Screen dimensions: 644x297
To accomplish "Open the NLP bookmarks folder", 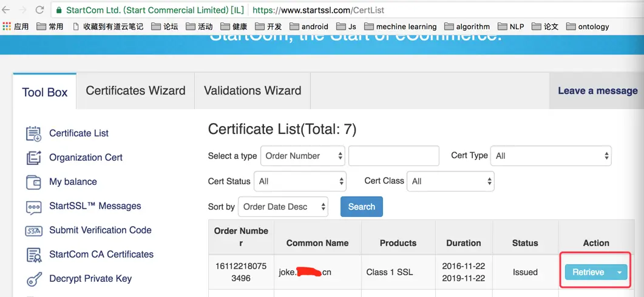I will pos(511,27).
